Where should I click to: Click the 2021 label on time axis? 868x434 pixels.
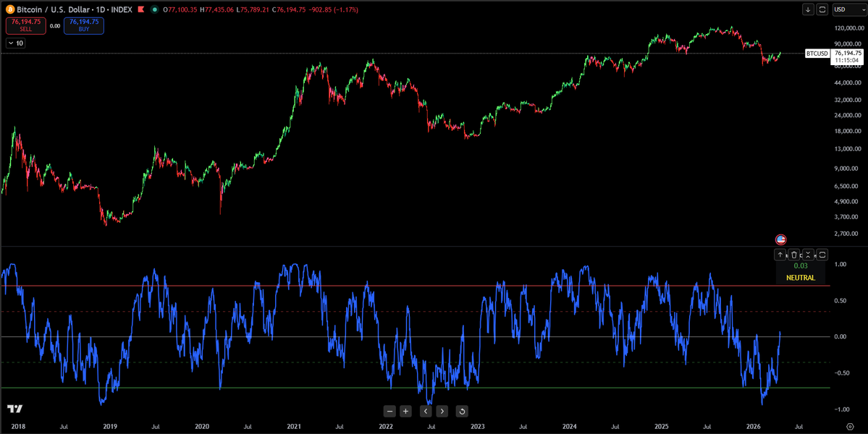click(294, 426)
